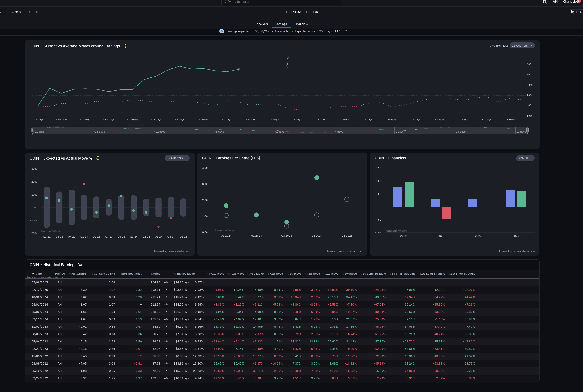Image resolution: width=583 pixels, height=392 pixels.
Task: Click the sort arrows icon on 1w Move
Action: 325,274
